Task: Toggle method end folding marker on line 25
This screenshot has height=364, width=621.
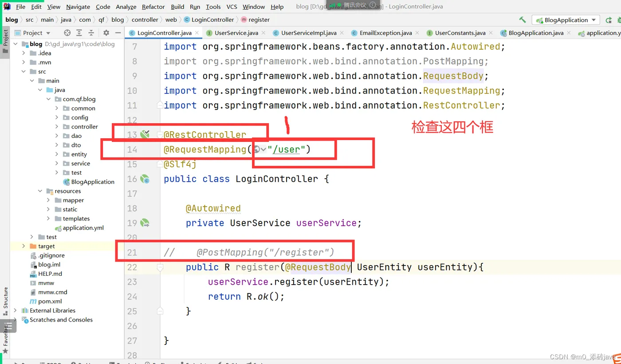Action: (x=160, y=311)
